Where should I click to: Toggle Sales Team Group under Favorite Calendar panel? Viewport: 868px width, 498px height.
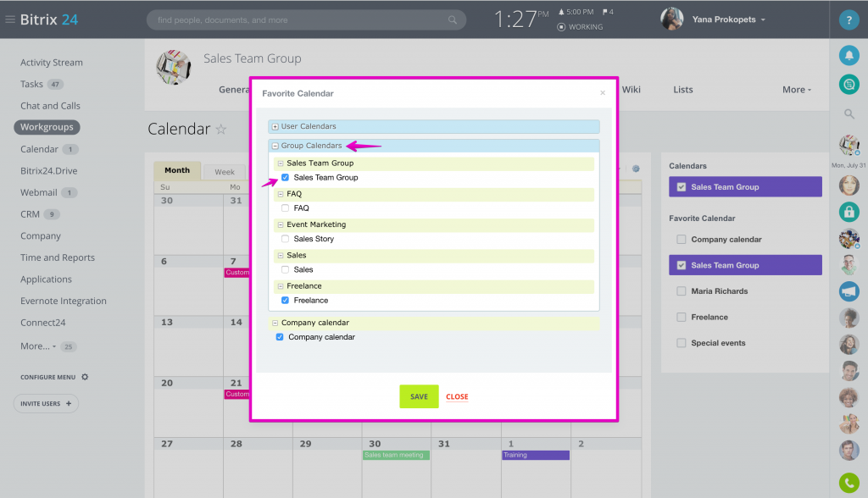coord(682,266)
